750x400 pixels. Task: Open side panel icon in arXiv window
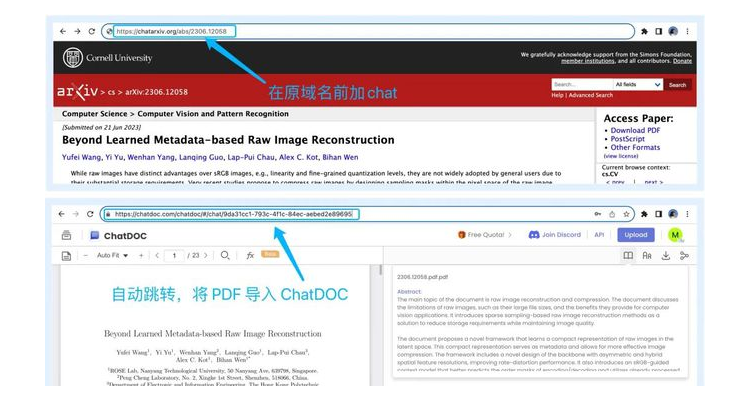pos(659,32)
